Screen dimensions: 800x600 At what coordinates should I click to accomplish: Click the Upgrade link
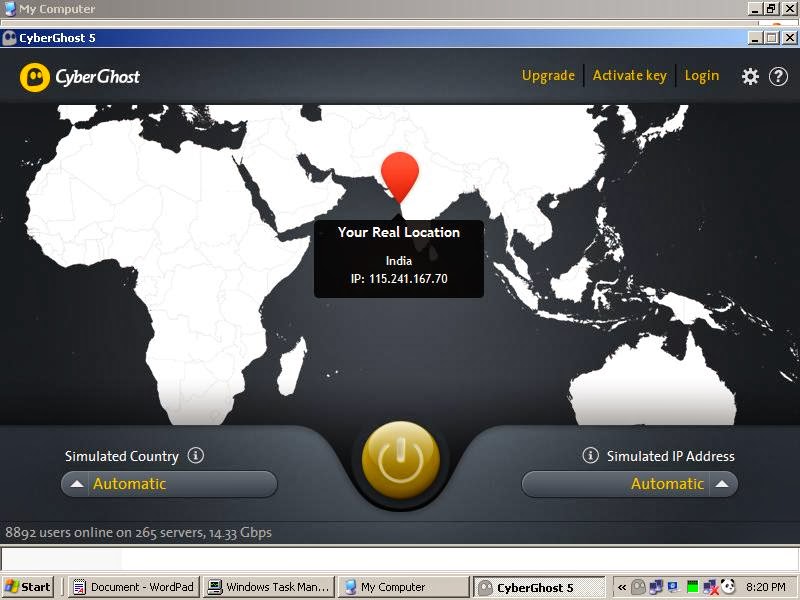[548, 76]
